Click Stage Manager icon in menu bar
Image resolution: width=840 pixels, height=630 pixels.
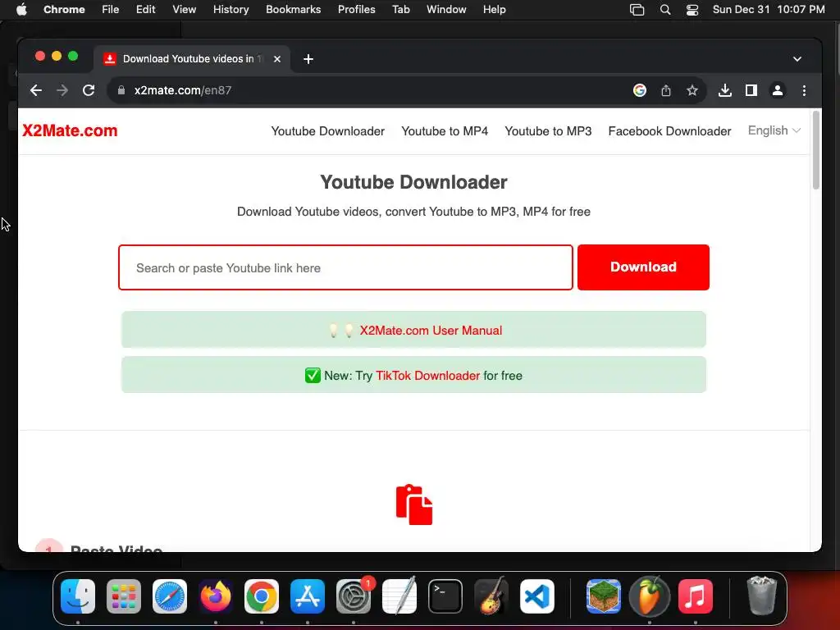637,10
